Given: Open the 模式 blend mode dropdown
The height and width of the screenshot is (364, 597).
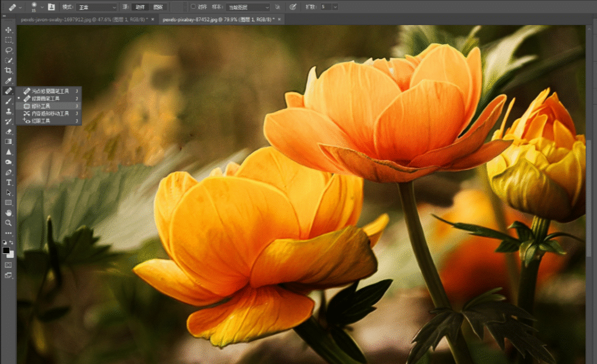Looking at the screenshot, I should [96, 7].
